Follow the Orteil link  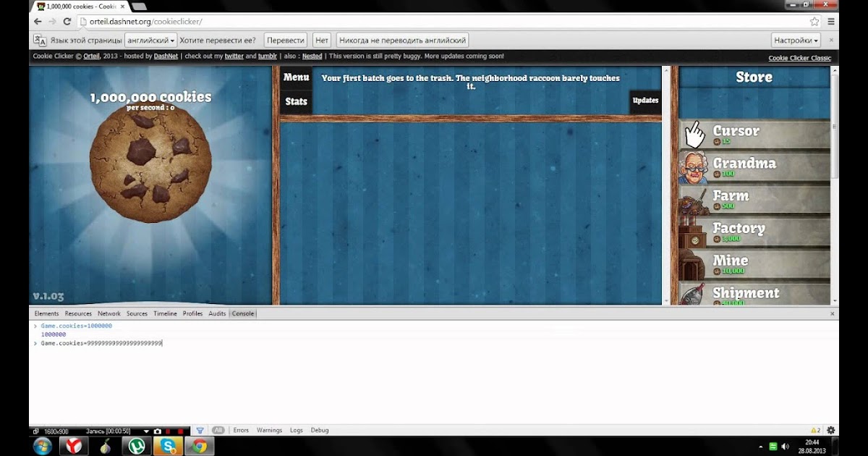(91, 56)
